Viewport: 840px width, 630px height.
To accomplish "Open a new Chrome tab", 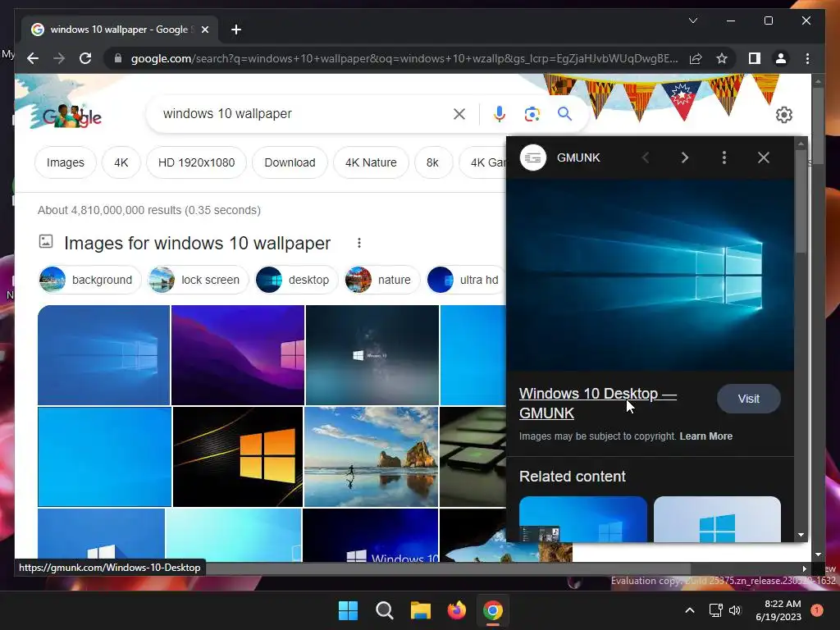I will tap(236, 30).
